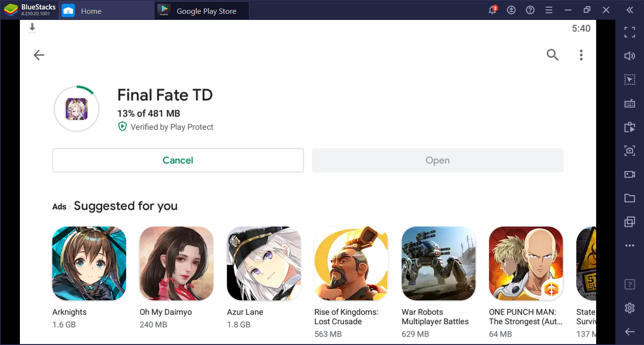Viewport: 644px width, 345px height.
Task: Open the sidebar help guide icon
Action: (x=629, y=284)
